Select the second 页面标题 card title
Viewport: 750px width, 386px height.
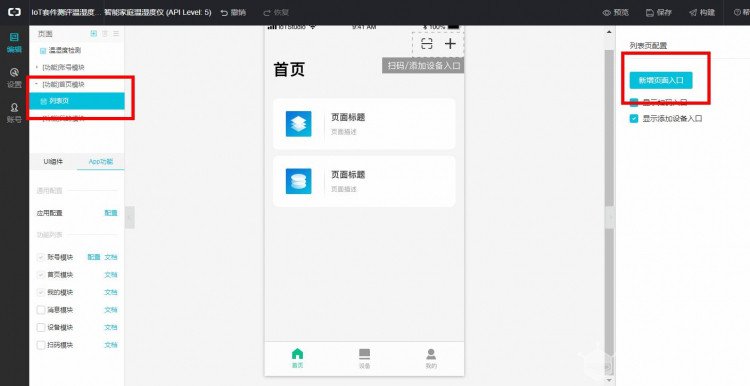[x=348, y=175]
